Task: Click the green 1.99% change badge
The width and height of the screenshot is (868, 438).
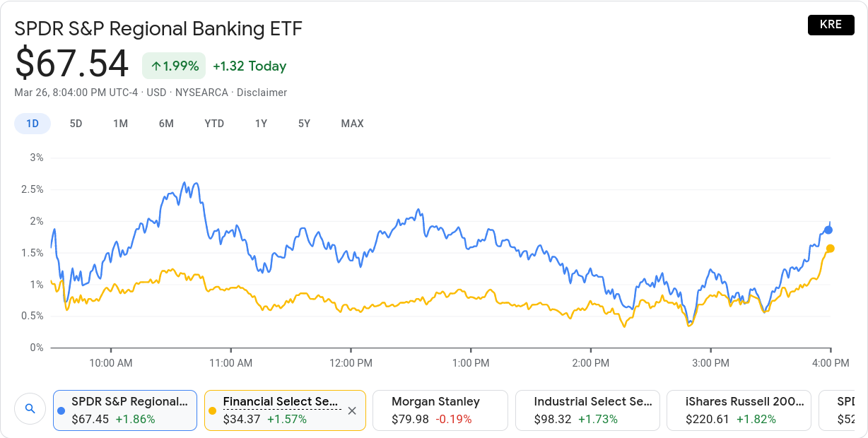Action: tap(174, 66)
